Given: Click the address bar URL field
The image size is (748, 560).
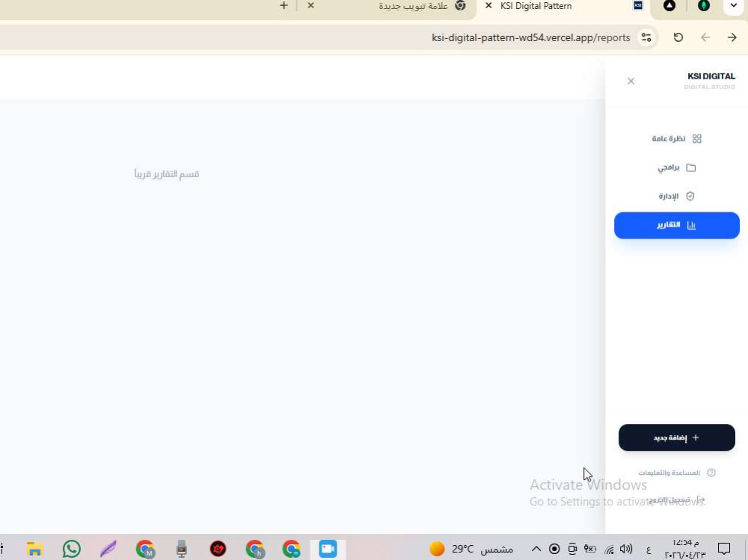Looking at the screenshot, I should (530, 37).
